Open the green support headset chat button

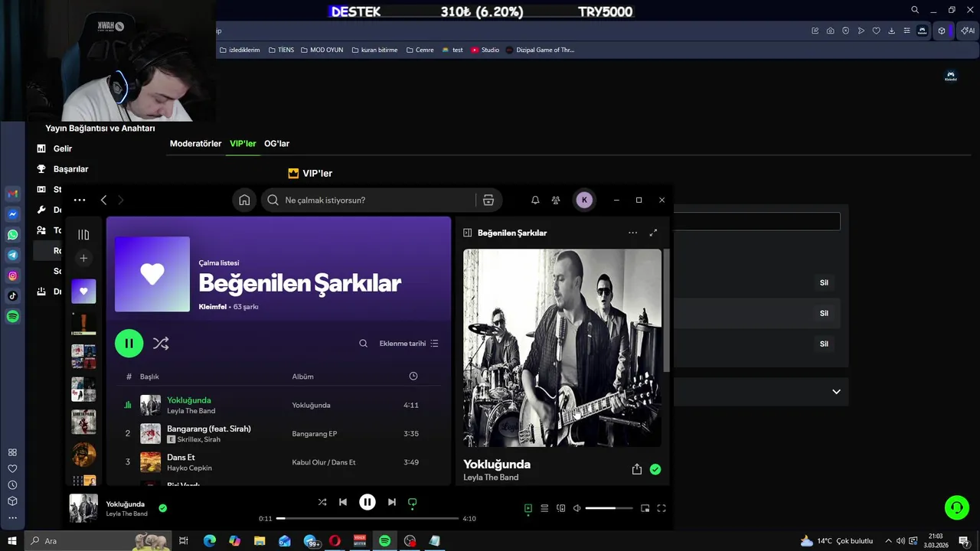[x=956, y=507]
